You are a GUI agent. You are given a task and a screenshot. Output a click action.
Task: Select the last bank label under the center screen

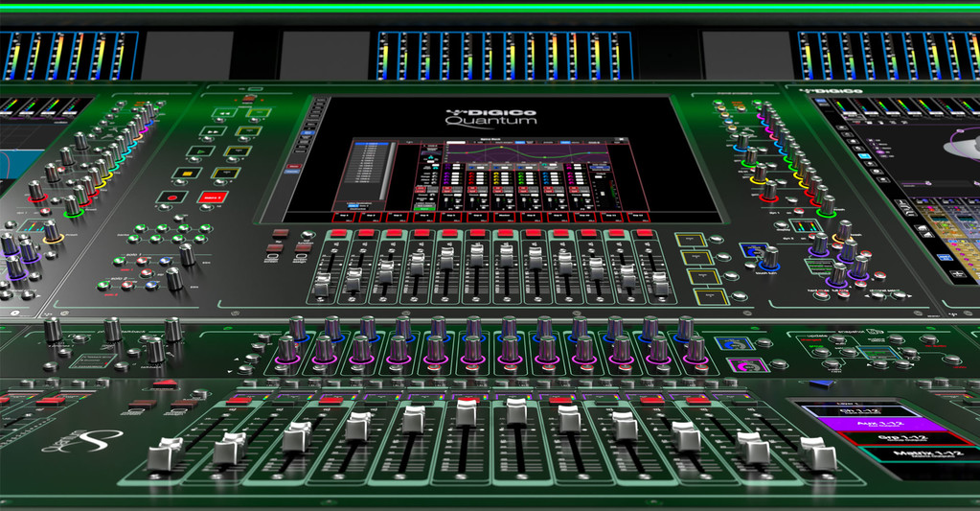tap(637, 217)
